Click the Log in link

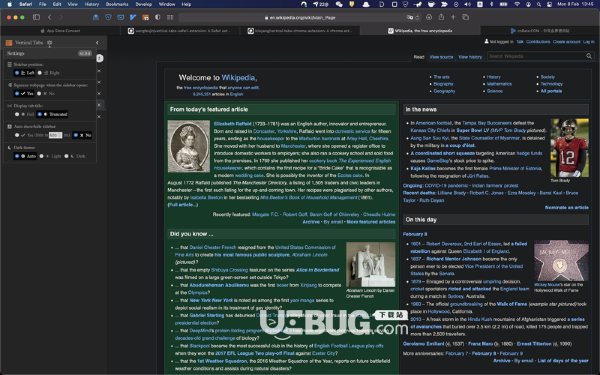589,42
